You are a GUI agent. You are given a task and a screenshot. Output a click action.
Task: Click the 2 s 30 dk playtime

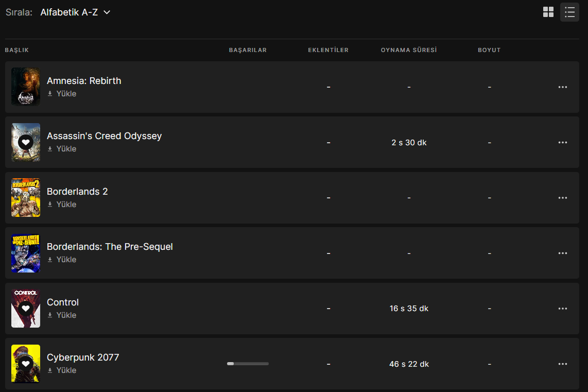pyautogui.click(x=409, y=143)
